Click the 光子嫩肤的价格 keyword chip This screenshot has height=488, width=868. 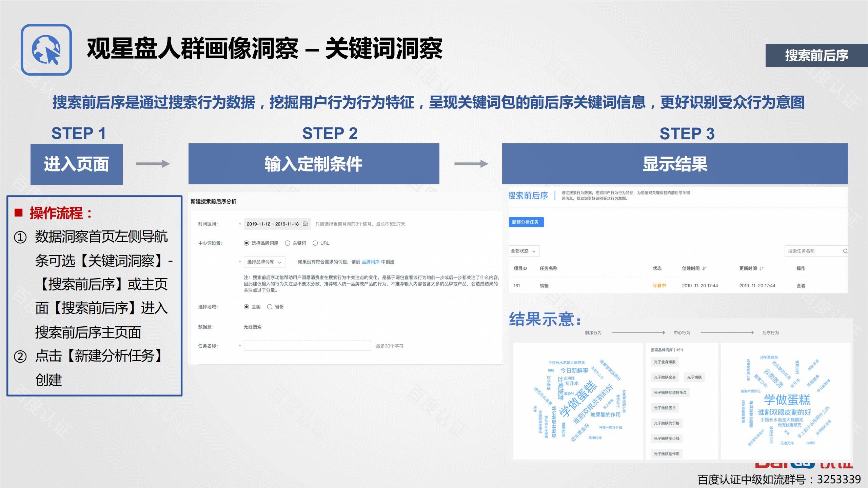coord(667,423)
